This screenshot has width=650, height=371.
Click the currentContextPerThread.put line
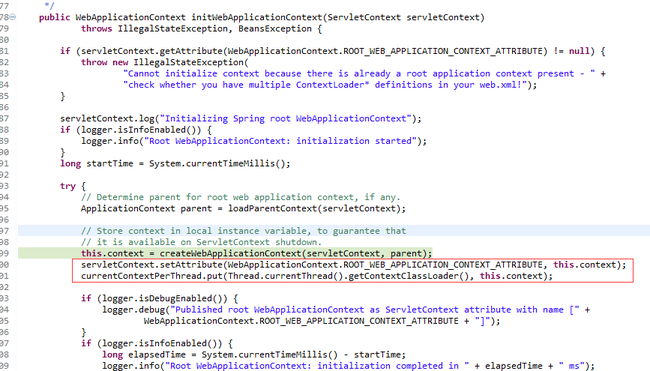[317, 276]
